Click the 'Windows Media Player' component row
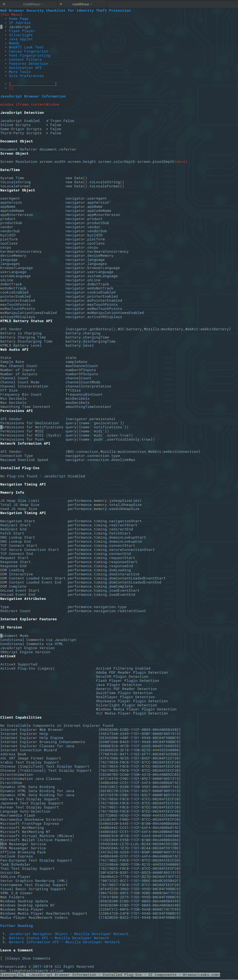The height and width of the screenshot is (980, 238). point(90,909)
